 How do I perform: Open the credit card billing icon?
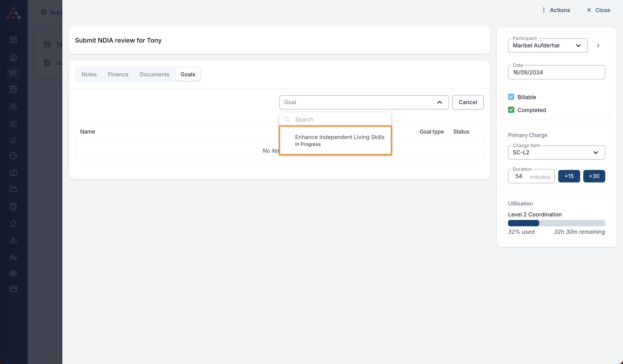tap(13, 289)
